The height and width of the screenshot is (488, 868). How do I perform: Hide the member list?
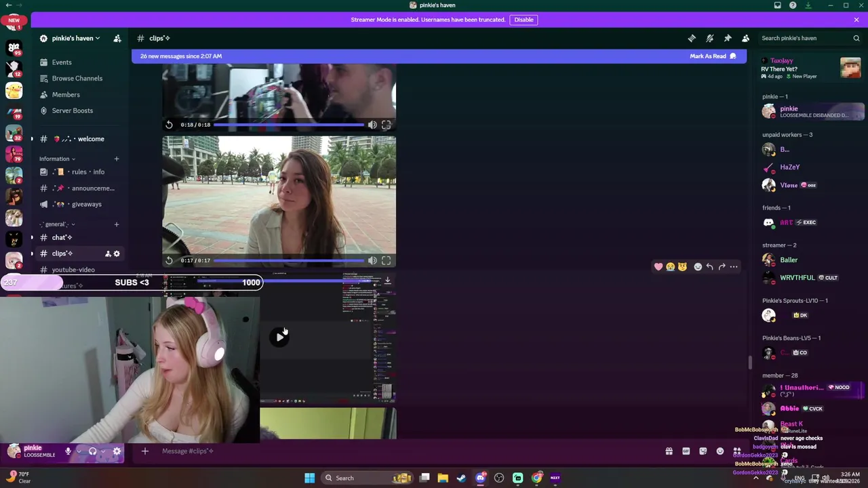(745, 38)
